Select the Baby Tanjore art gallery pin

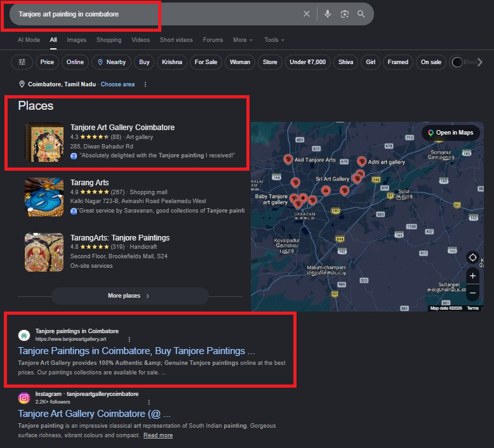pyautogui.click(x=293, y=199)
